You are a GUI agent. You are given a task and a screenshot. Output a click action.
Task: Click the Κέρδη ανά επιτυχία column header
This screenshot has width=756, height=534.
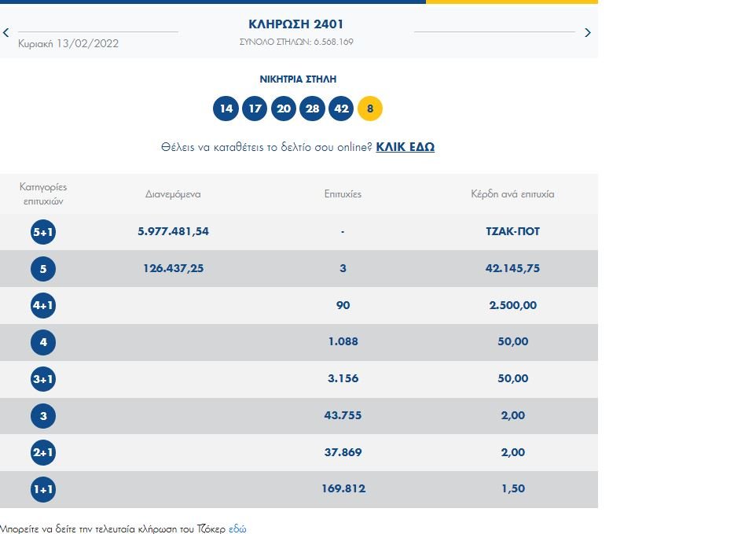(512, 193)
